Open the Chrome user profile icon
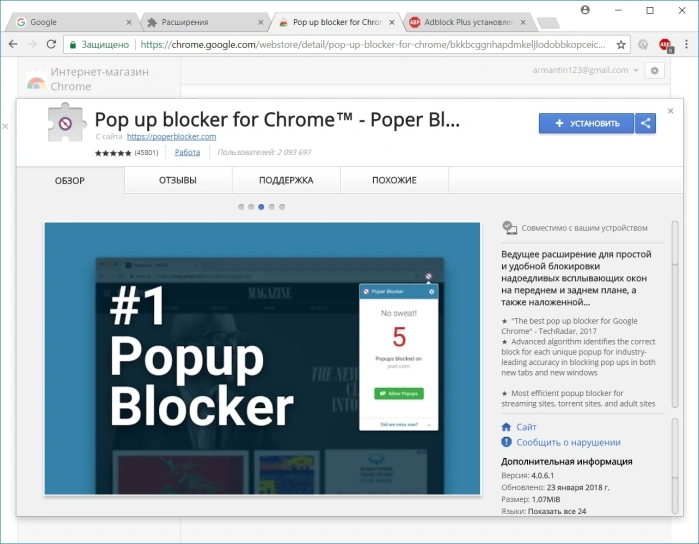The height and width of the screenshot is (544, 699). click(x=585, y=10)
